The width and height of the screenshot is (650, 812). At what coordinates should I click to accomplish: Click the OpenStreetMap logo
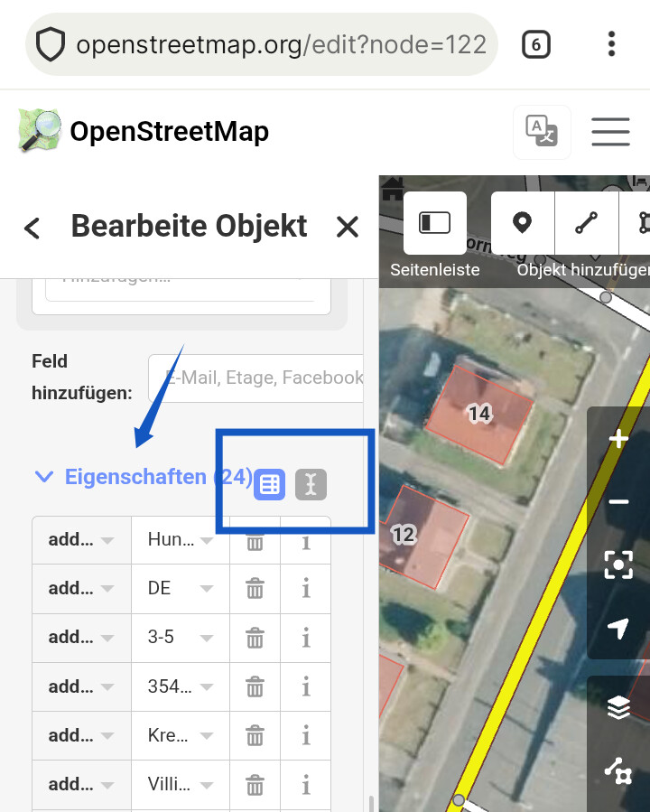[40, 130]
